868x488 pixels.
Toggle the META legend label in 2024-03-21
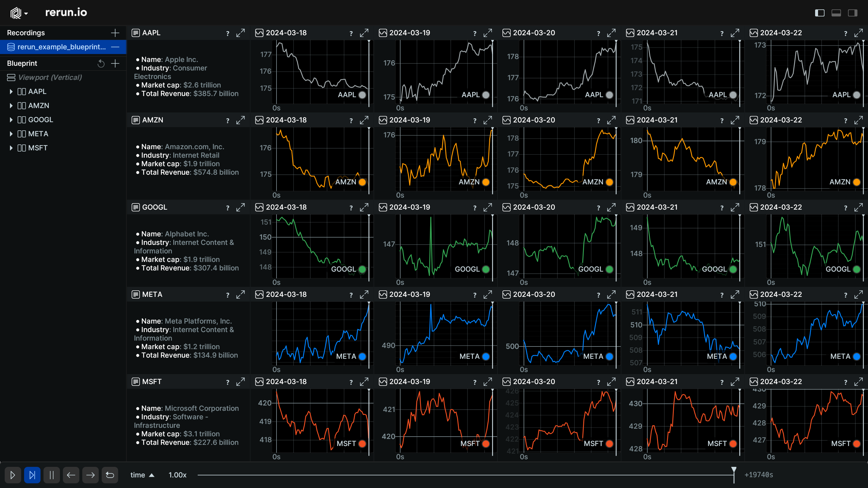pos(717,357)
